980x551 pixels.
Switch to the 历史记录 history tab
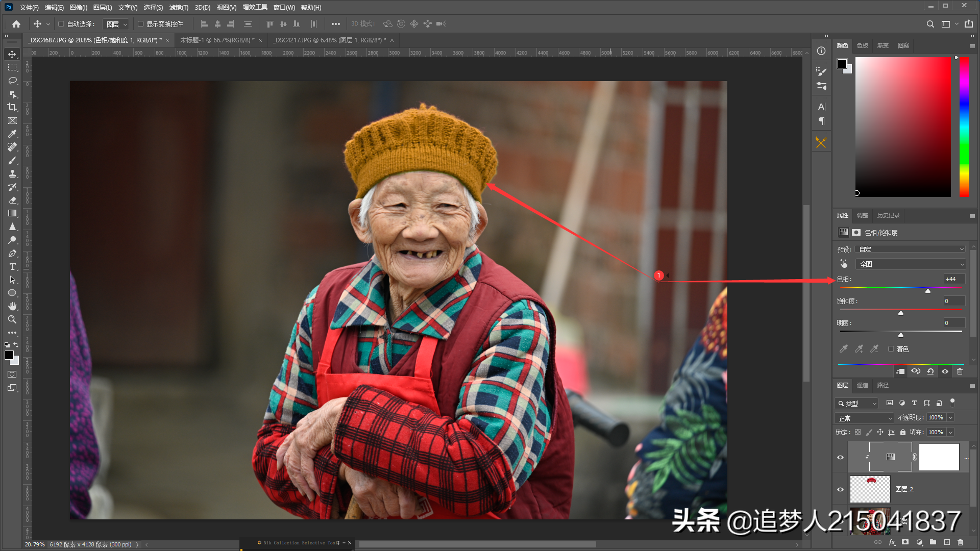[888, 215]
